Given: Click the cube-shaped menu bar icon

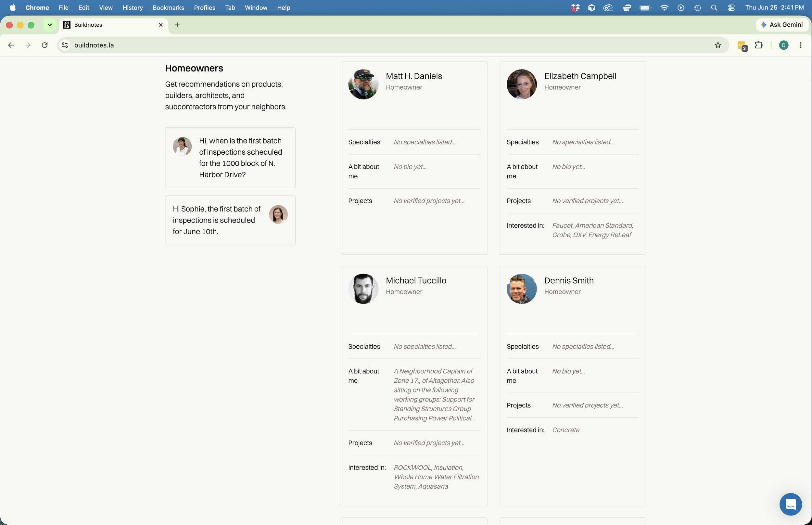Looking at the screenshot, I should coord(591,7).
